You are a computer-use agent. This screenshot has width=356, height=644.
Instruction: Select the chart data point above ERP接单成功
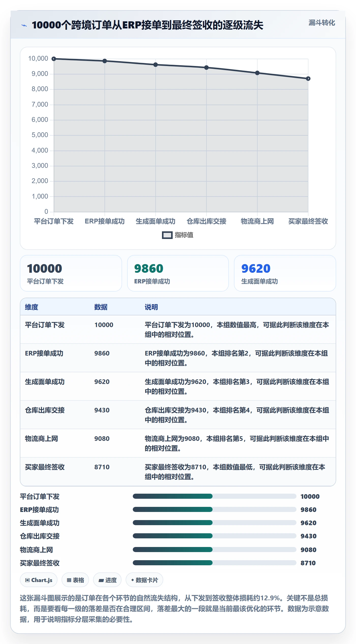105,61
